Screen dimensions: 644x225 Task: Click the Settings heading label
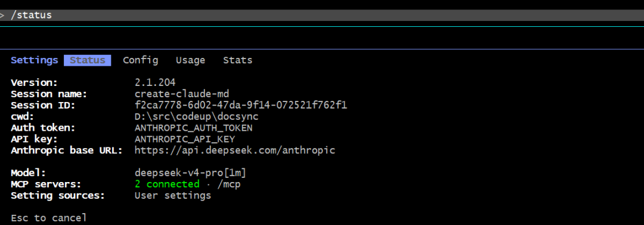click(x=35, y=60)
